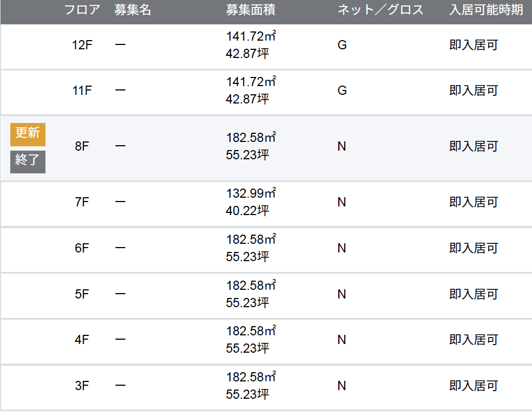Click the 7F floor label
Screen dimensions: 532x415
[82, 203]
